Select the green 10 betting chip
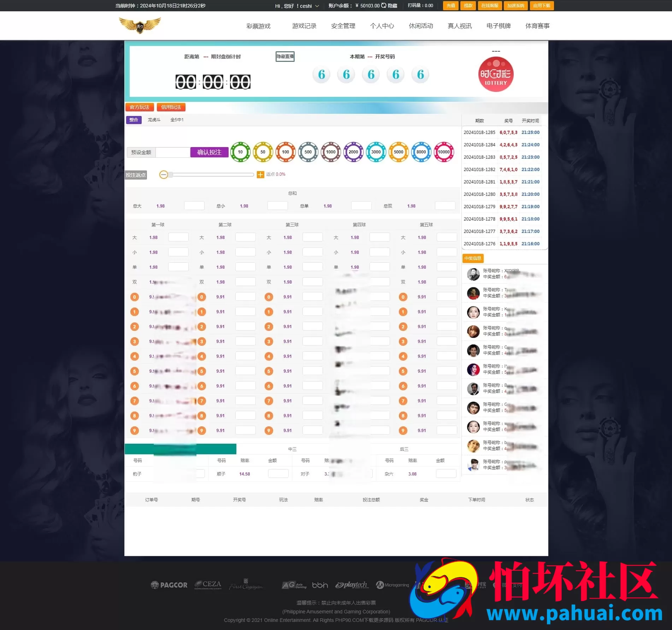 (240, 152)
